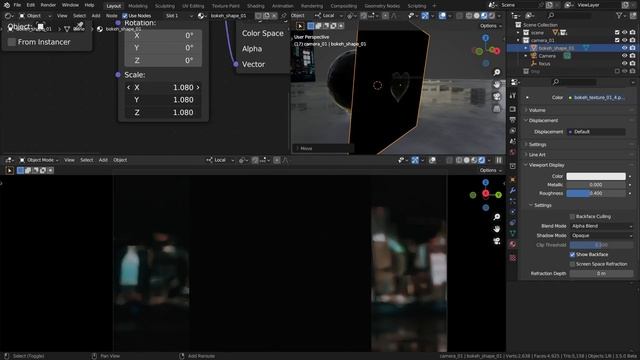Open the Edit menu
The width and height of the screenshot is (640, 360).
click(31, 5)
